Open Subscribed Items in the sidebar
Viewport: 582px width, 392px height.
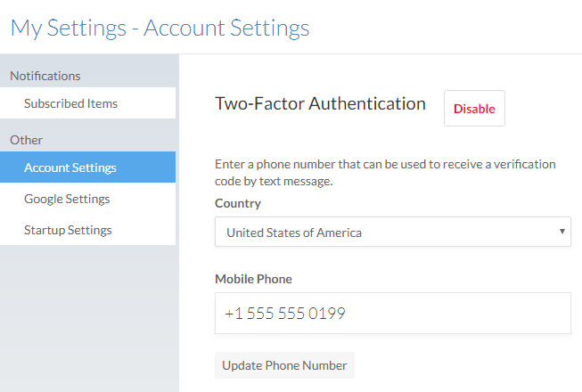pos(87,103)
